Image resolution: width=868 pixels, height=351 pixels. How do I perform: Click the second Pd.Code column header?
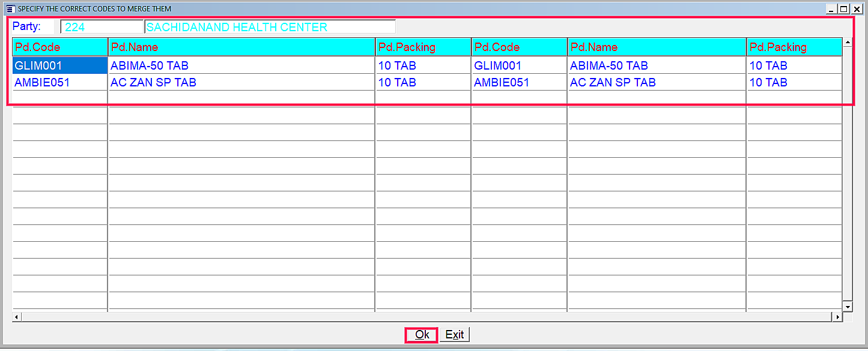[520, 47]
